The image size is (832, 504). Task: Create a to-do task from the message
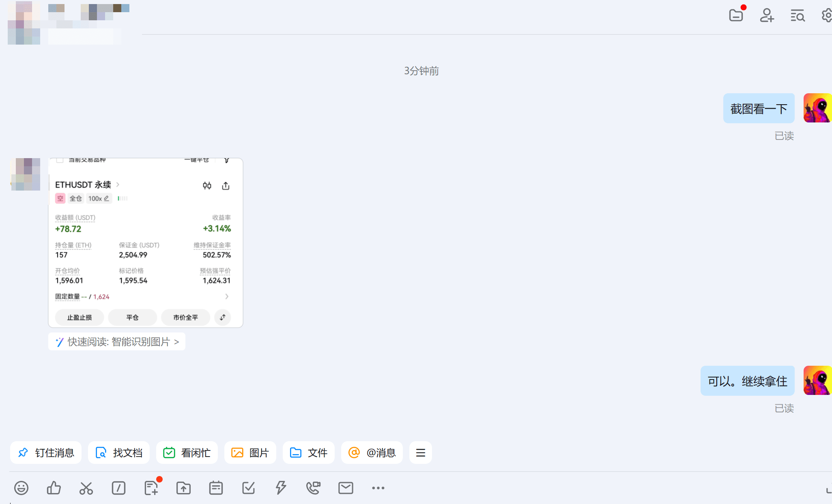point(249,488)
